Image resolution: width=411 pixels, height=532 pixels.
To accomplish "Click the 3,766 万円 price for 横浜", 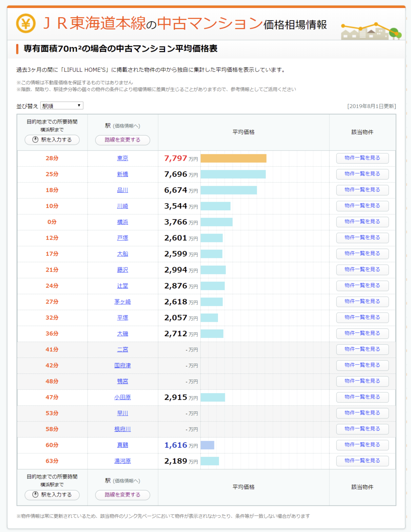I will click(181, 222).
